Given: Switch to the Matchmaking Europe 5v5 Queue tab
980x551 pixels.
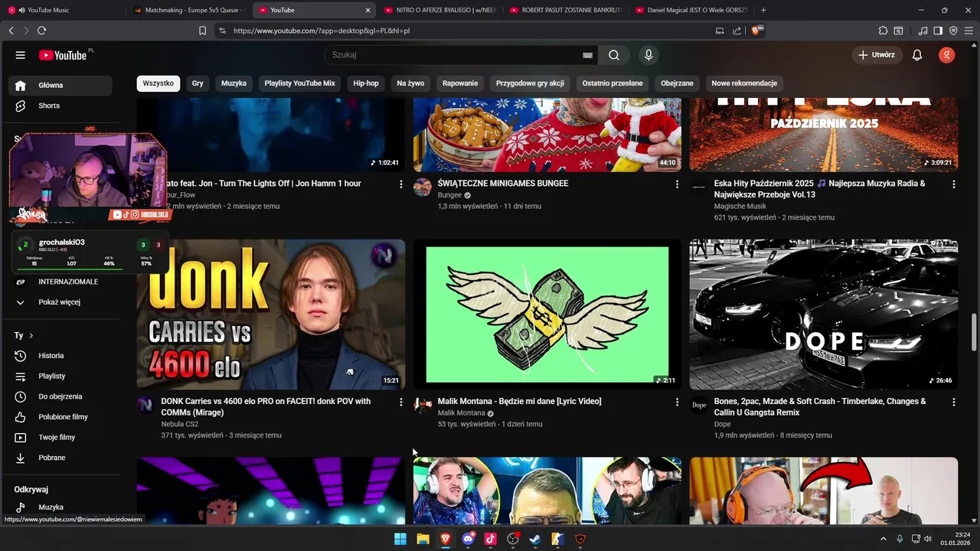Looking at the screenshot, I should point(188,10).
